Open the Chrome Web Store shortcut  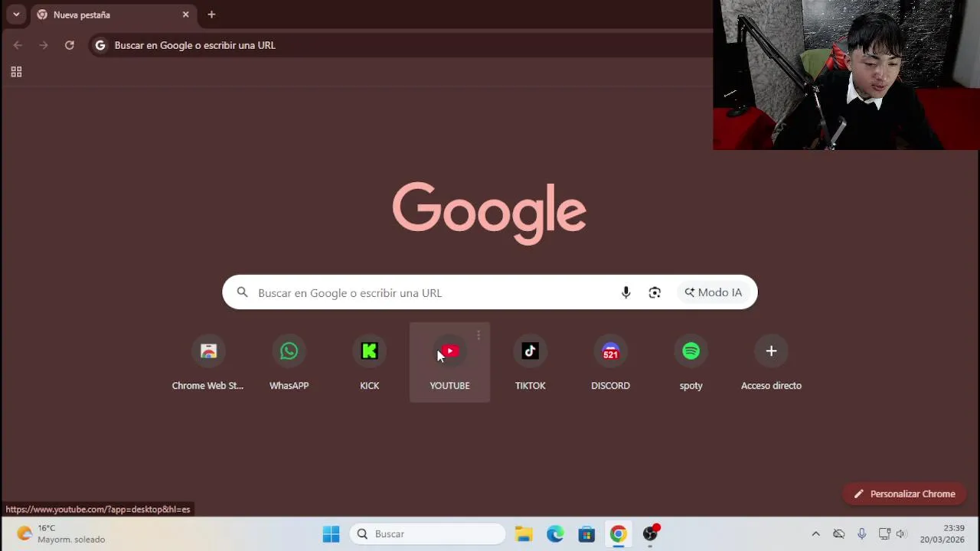(x=208, y=362)
